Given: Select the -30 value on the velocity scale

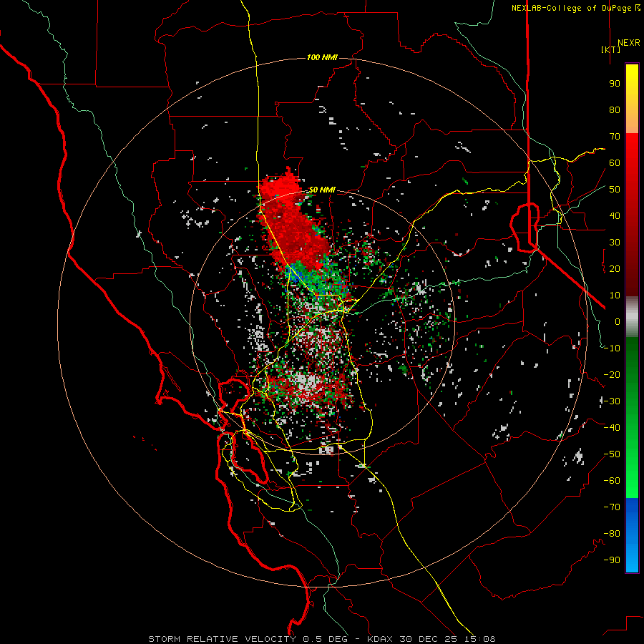Looking at the screenshot, I should [612, 401].
